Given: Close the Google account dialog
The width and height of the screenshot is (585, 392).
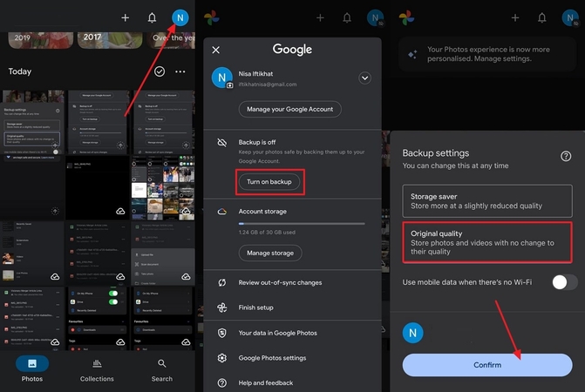Looking at the screenshot, I should pos(216,51).
